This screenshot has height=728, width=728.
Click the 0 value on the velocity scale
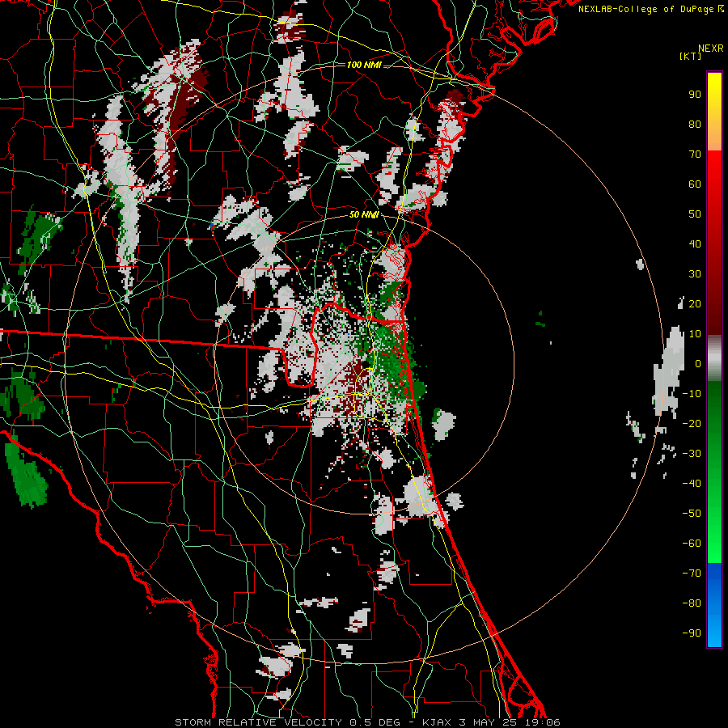pyautogui.click(x=698, y=364)
